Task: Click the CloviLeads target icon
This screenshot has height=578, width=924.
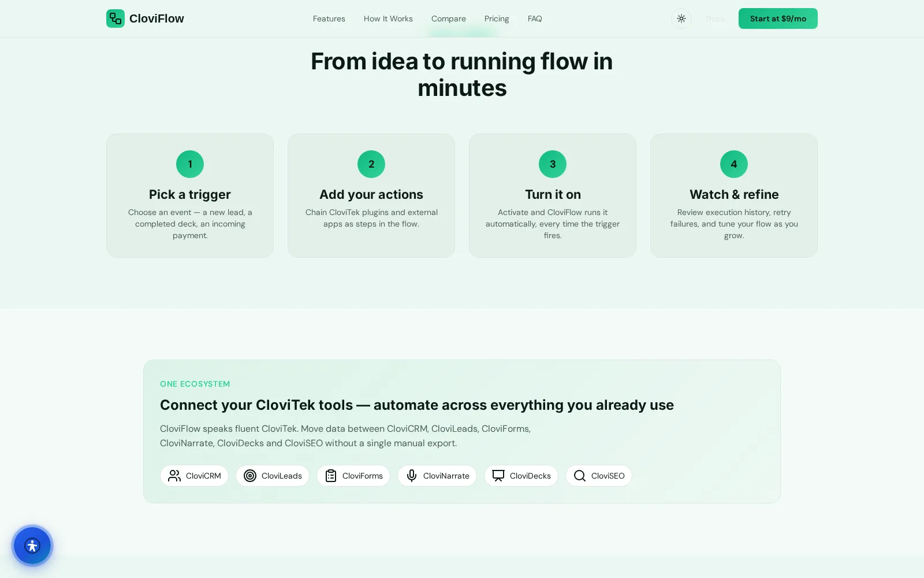Action: pos(250,476)
